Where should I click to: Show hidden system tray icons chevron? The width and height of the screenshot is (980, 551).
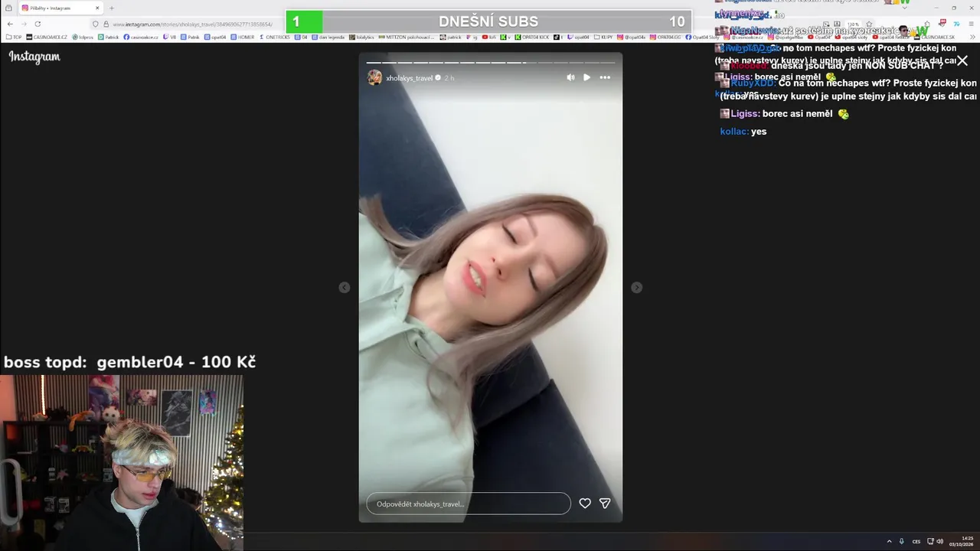[x=889, y=542]
